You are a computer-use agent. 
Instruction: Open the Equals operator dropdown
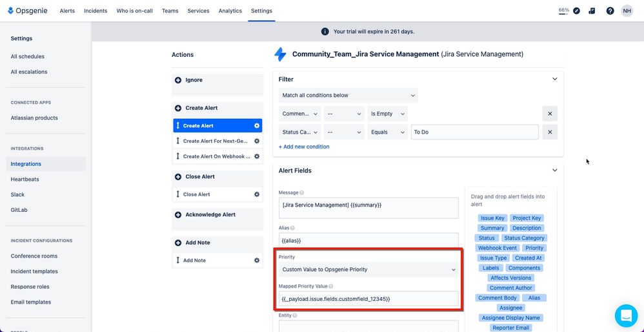[387, 132]
